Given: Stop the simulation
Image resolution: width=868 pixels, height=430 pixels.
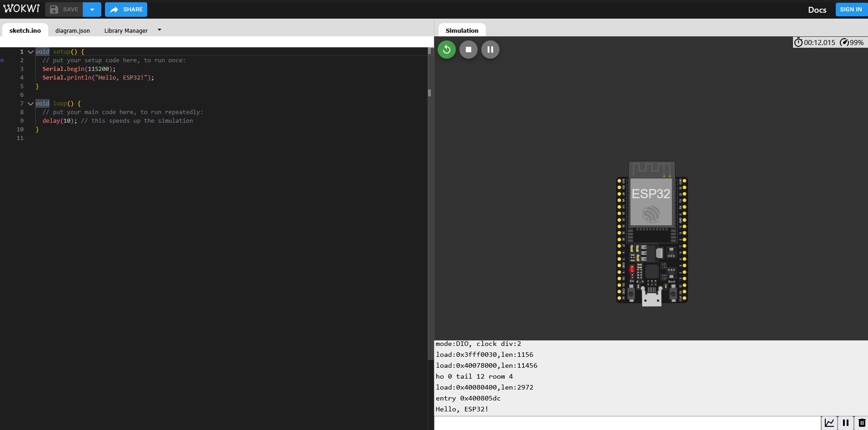Looking at the screenshot, I should 469,50.
